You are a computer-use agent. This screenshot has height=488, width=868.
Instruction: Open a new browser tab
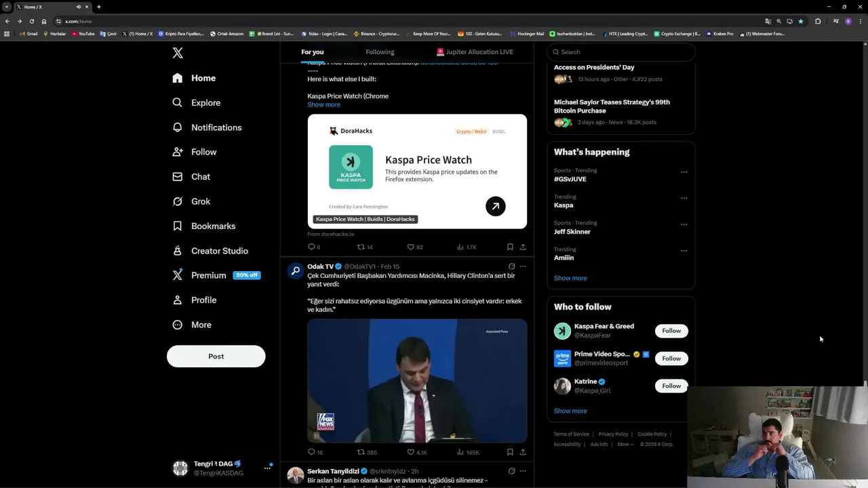coord(99,7)
